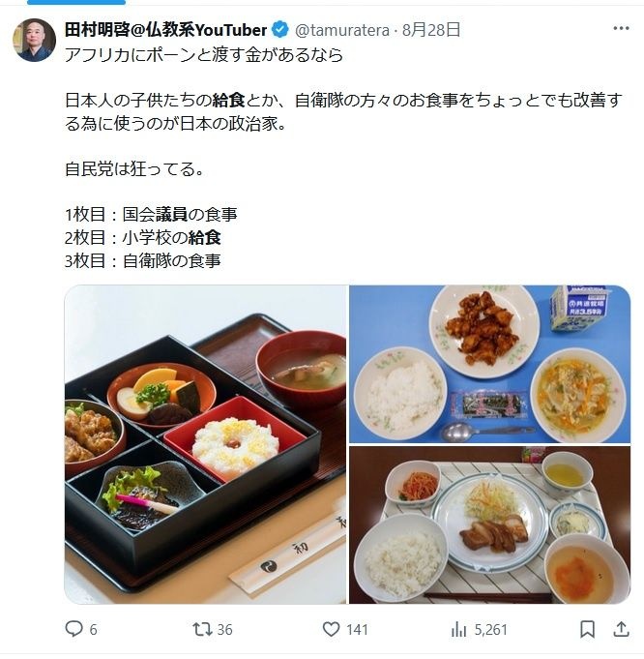
Task: View post analytics bar chart icon
Action: point(458,630)
